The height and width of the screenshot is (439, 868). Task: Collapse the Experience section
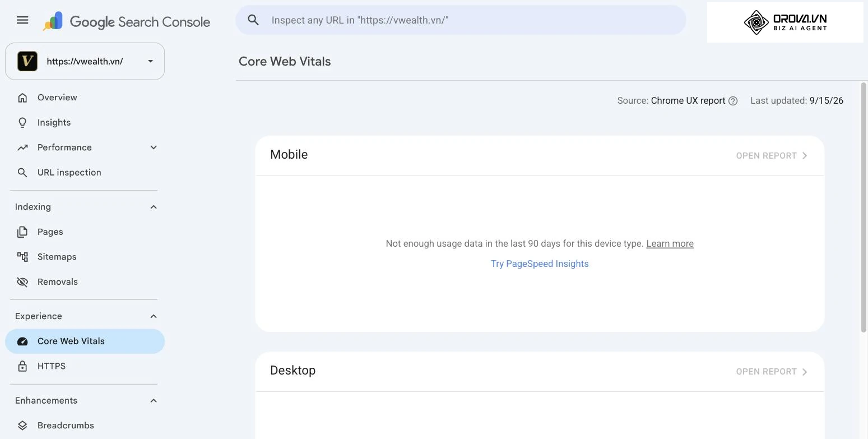(154, 316)
